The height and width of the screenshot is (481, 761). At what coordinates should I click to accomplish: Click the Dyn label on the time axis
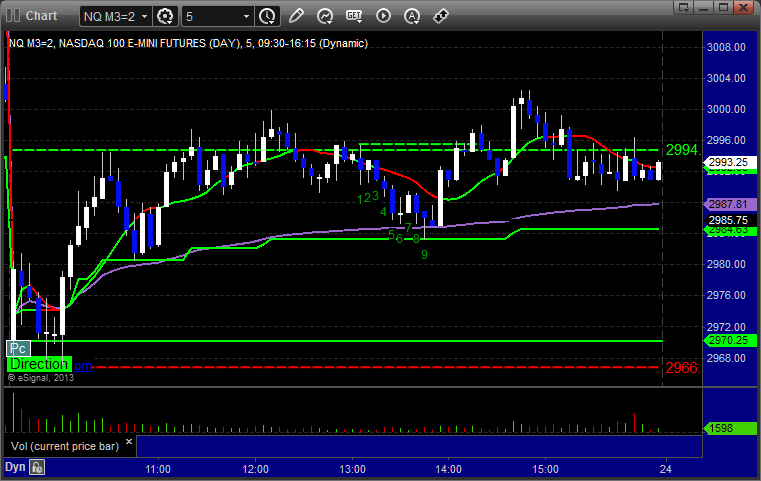click(15, 466)
